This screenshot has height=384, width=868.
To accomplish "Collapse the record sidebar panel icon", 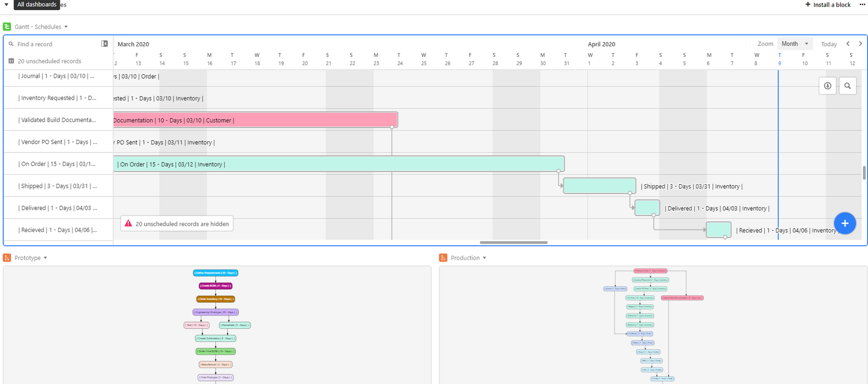I will [x=104, y=44].
